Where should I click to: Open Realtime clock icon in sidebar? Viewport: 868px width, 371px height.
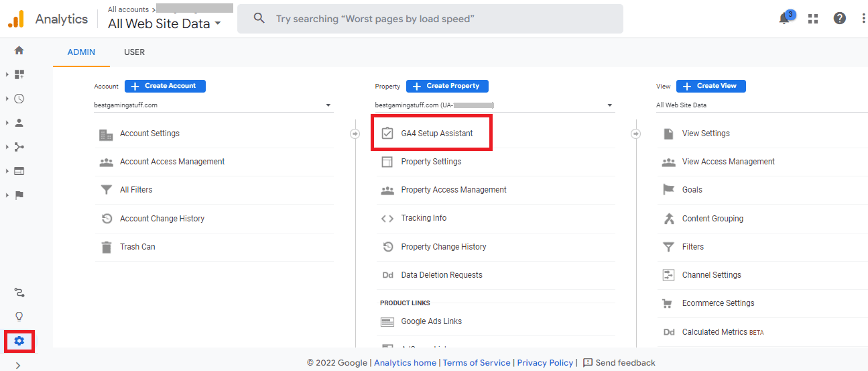click(x=19, y=99)
